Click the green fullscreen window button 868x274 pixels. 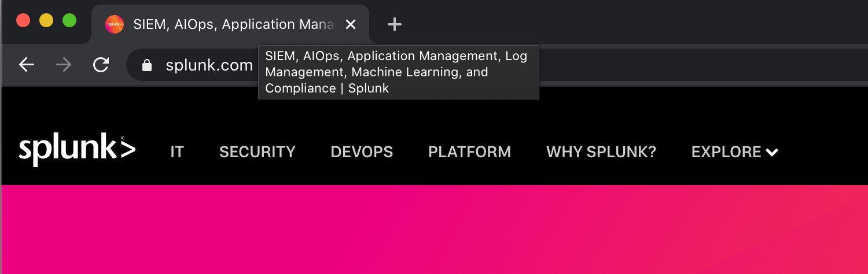click(x=69, y=21)
